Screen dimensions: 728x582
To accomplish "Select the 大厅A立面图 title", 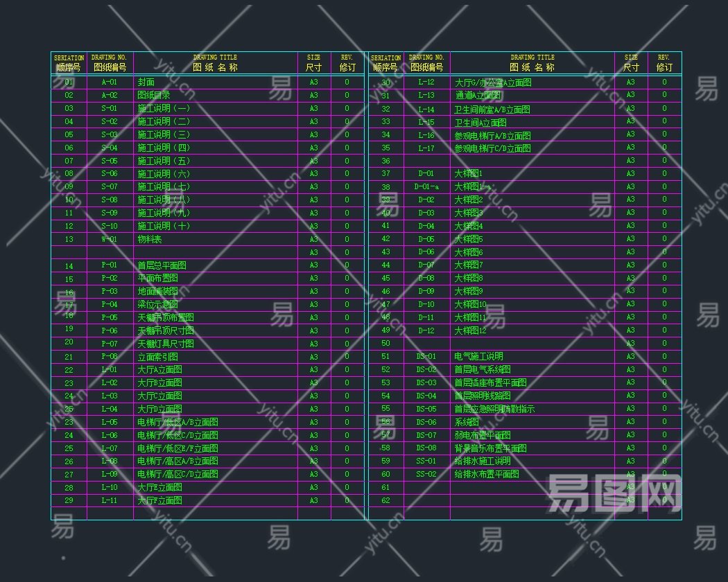I will 159,370.
